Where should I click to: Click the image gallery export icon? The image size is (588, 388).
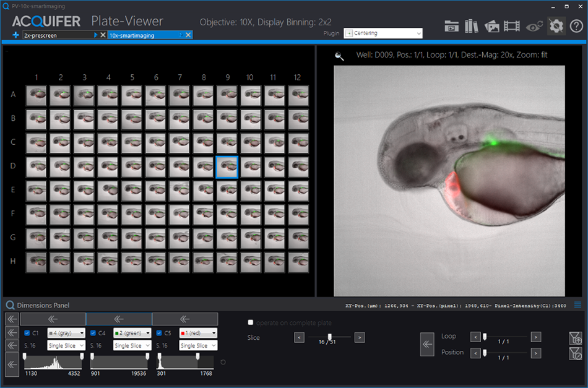point(492,27)
